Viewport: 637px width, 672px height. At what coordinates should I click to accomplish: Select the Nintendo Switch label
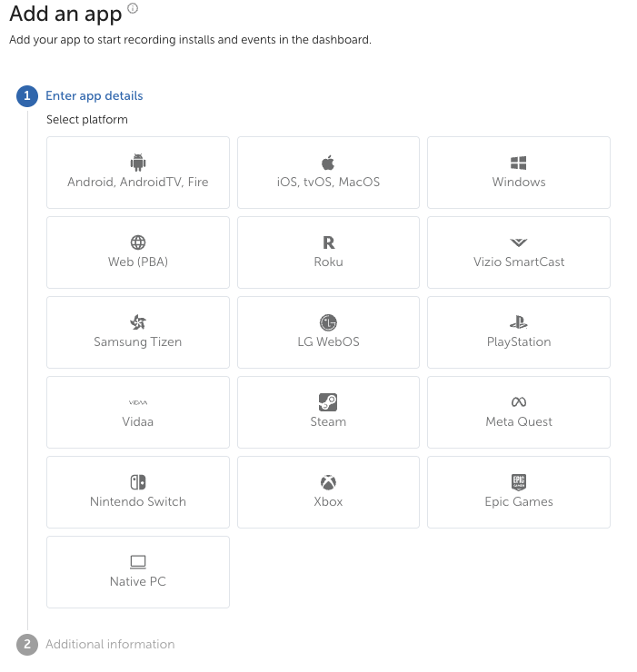point(138,501)
